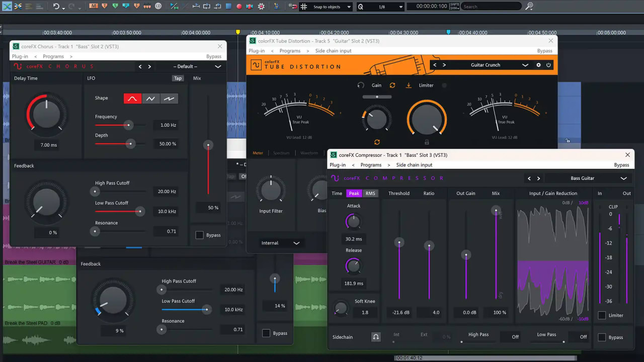The width and height of the screenshot is (644, 362).
Task: Click Bypass in the Chorus window menu bar
Action: [x=214, y=56]
